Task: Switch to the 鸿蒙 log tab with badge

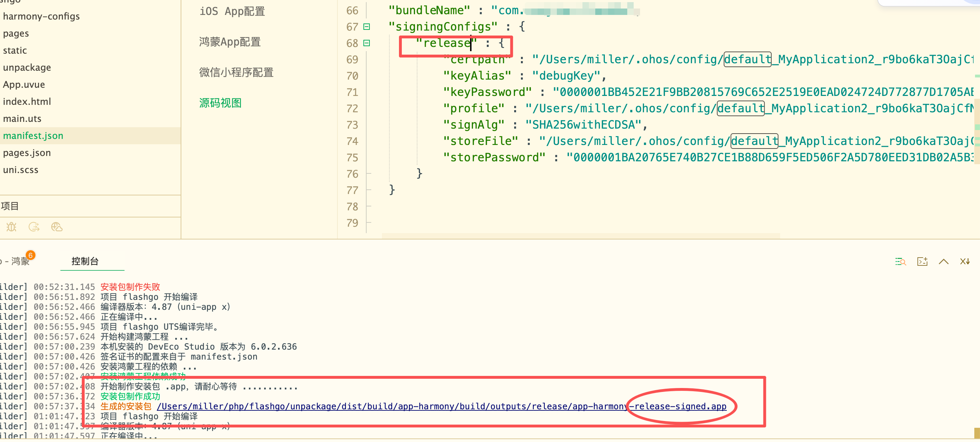Action: point(20,261)
